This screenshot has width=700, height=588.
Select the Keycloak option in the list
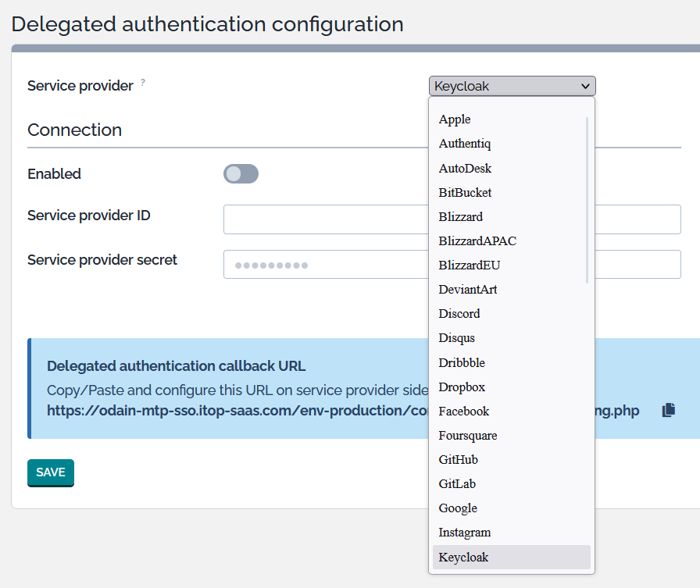(x=463, y=558)
